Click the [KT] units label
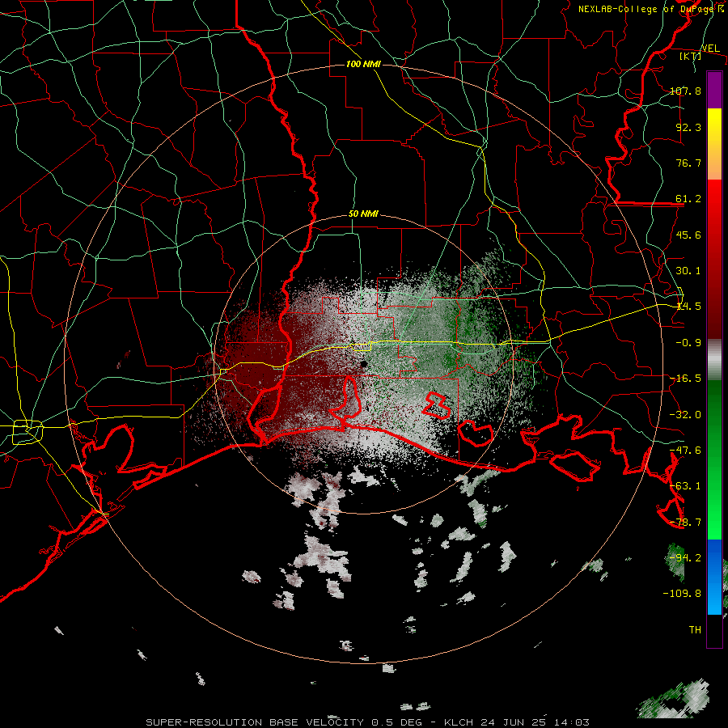This screenshot has height=728, width=728. point(691,56)
